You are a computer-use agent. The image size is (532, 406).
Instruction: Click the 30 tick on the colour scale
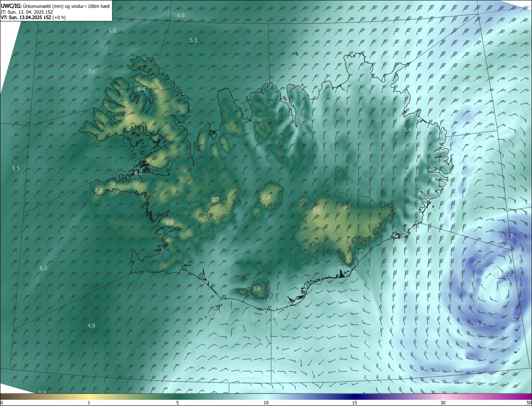click(x=443, y=403)
